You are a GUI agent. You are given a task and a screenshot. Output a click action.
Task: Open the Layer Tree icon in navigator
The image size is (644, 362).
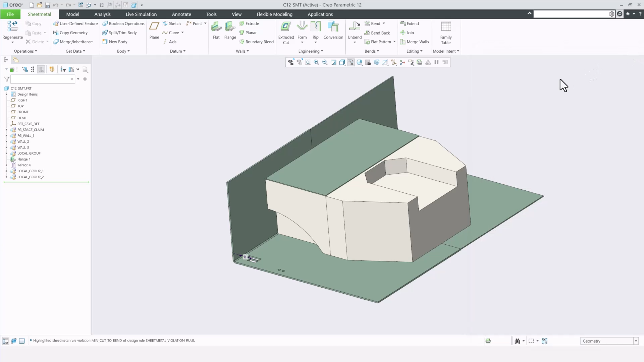15,60
